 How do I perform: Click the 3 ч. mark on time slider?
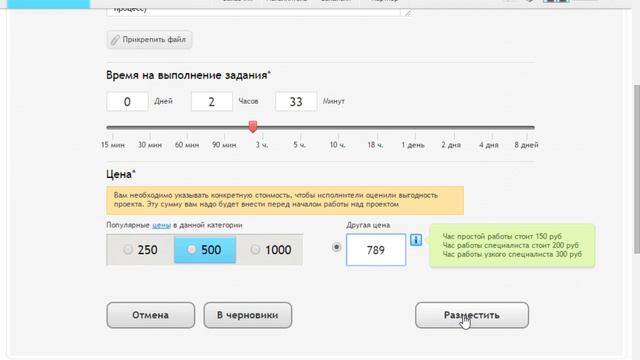[262, 145]
